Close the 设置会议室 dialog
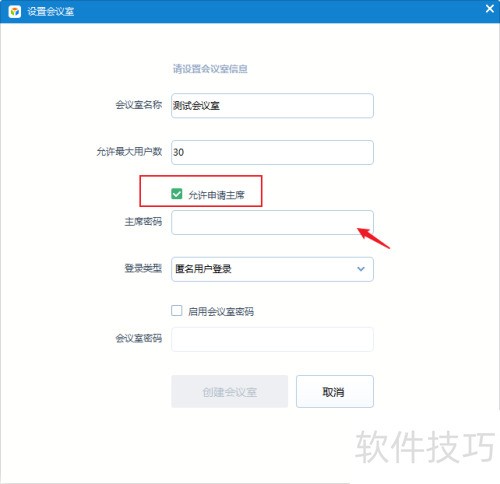This screenshot has height=484, width=500. pyautogui.click(x=489, y=9)
